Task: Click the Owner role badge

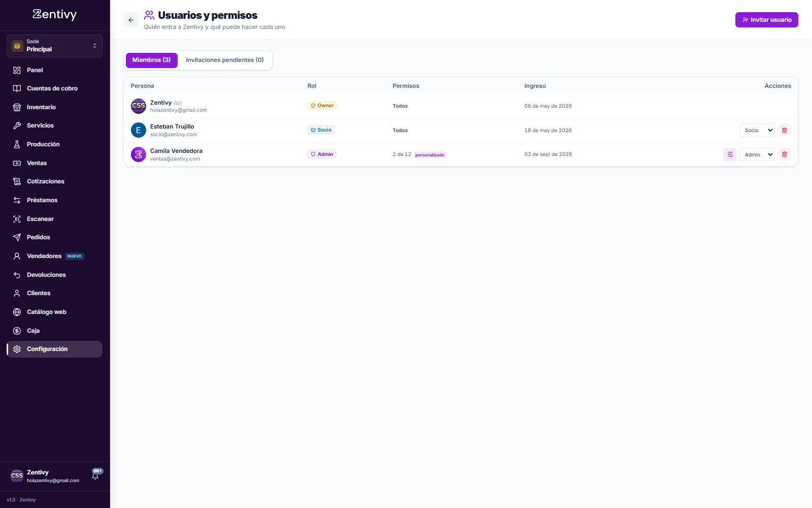Action: 322,106
